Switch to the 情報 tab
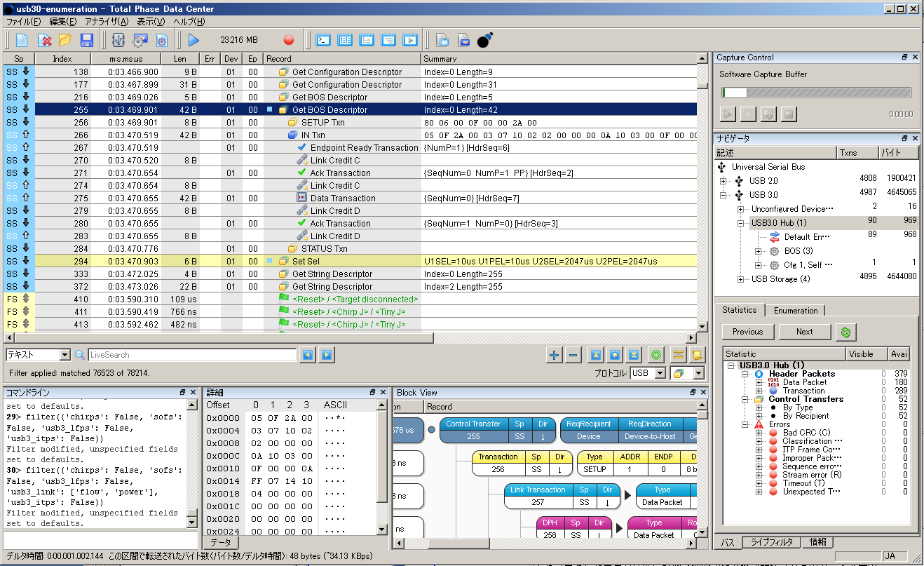924x566 pixels. click(817, 542)
